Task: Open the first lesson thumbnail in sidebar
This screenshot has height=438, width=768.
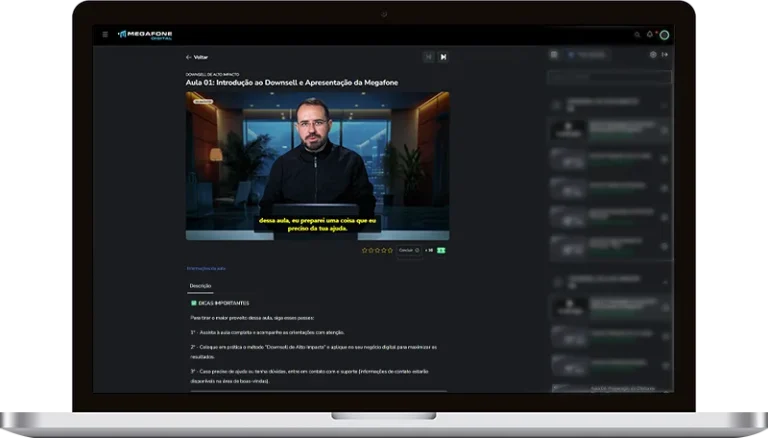Action: [x=567, y=129]
